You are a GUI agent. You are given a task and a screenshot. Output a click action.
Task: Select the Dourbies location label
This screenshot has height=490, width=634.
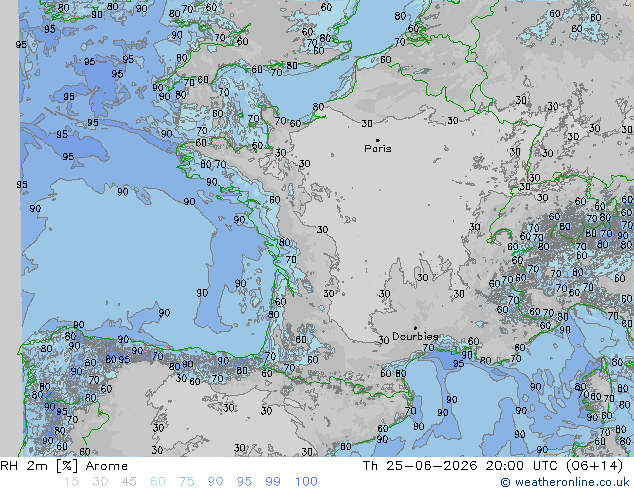tap(415, 336)
